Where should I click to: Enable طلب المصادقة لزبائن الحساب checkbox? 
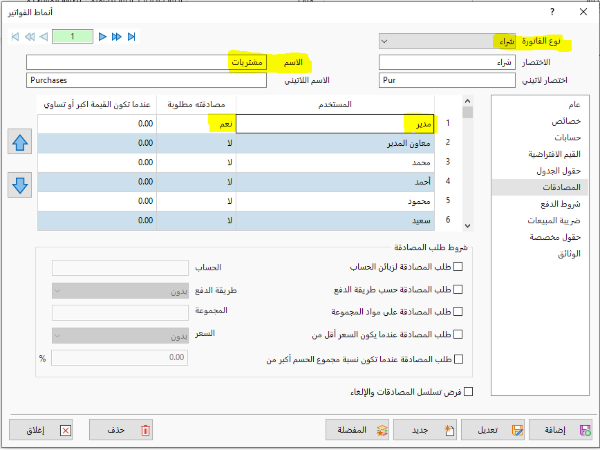(x=459, y=268)
